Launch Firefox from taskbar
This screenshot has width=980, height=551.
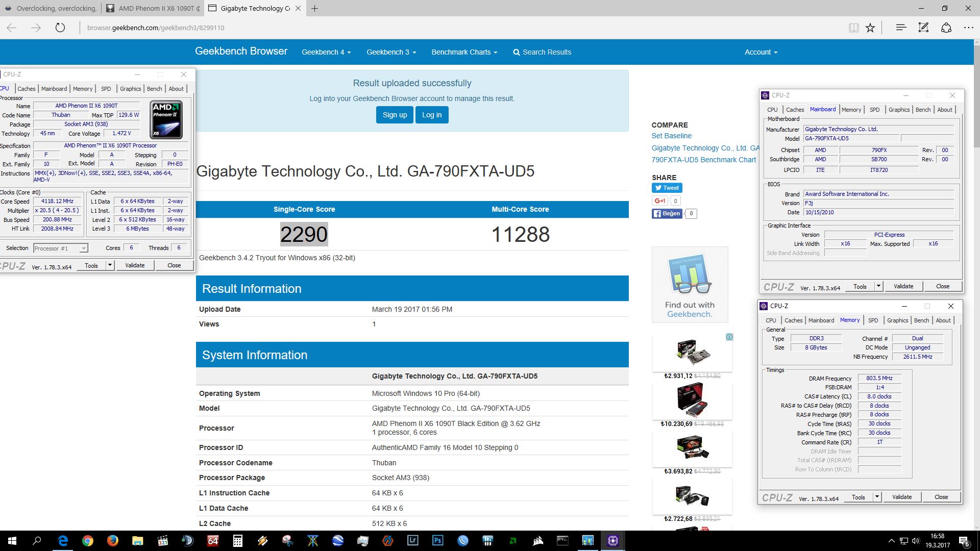coord(112,541)
